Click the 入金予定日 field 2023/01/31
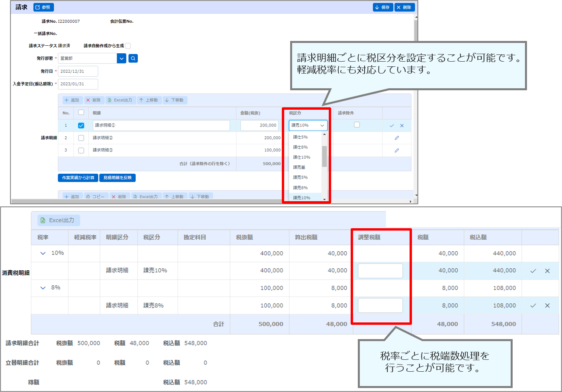Viewport: 562px width, 392px height. [78, 84]
